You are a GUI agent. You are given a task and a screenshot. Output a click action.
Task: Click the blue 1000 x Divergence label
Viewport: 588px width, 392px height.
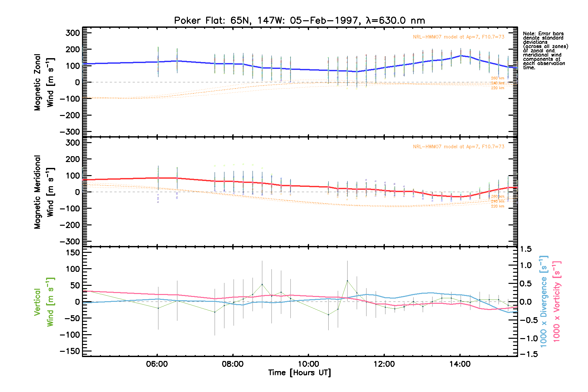(x=544, y=301)
